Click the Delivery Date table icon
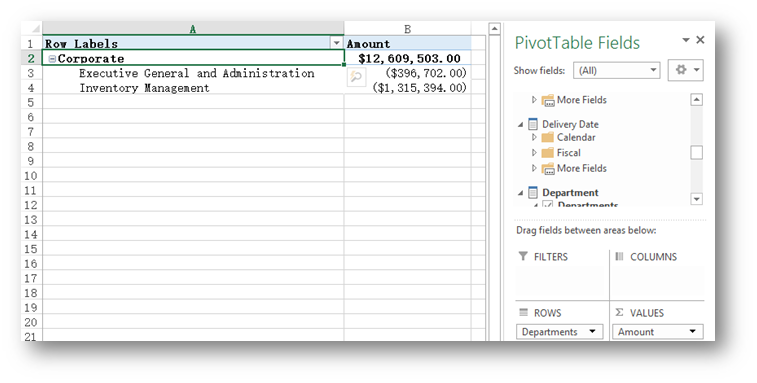The width and height of the screenshot is (757, 383). 533,124
